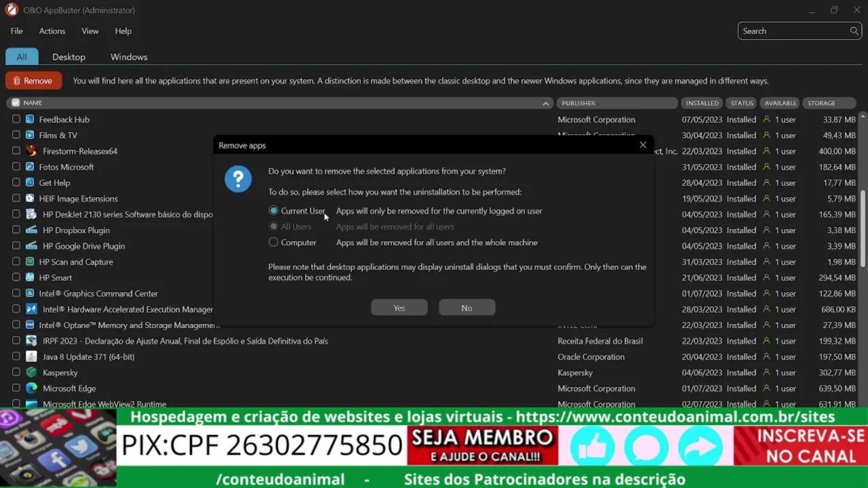Open the Actions menu
The image size is (868, 488).
click(x=52, y=31)
